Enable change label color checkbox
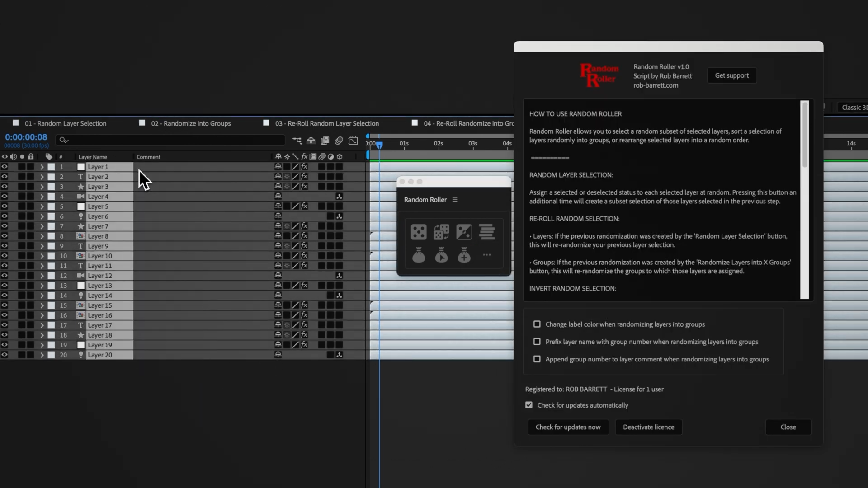Viewport: 868px width, 488px height. pos(537,324)
